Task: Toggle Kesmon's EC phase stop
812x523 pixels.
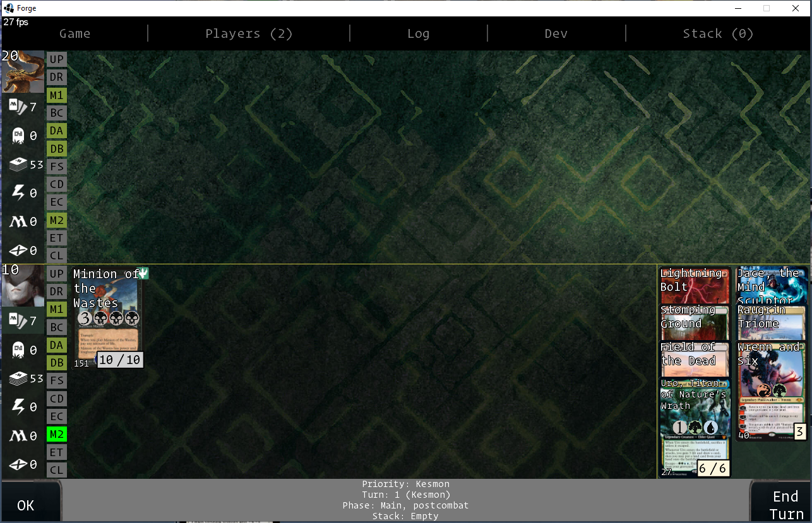Action: coord(57,416)
